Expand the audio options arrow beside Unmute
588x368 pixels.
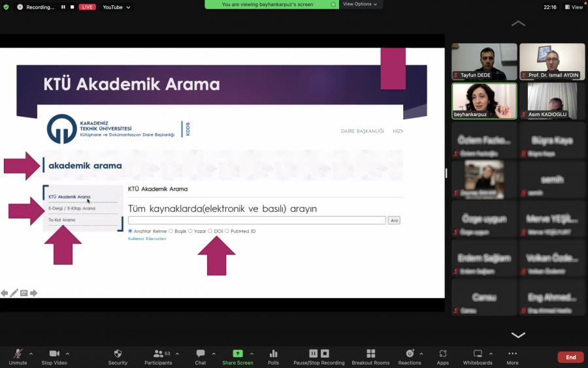pos(31,354)
